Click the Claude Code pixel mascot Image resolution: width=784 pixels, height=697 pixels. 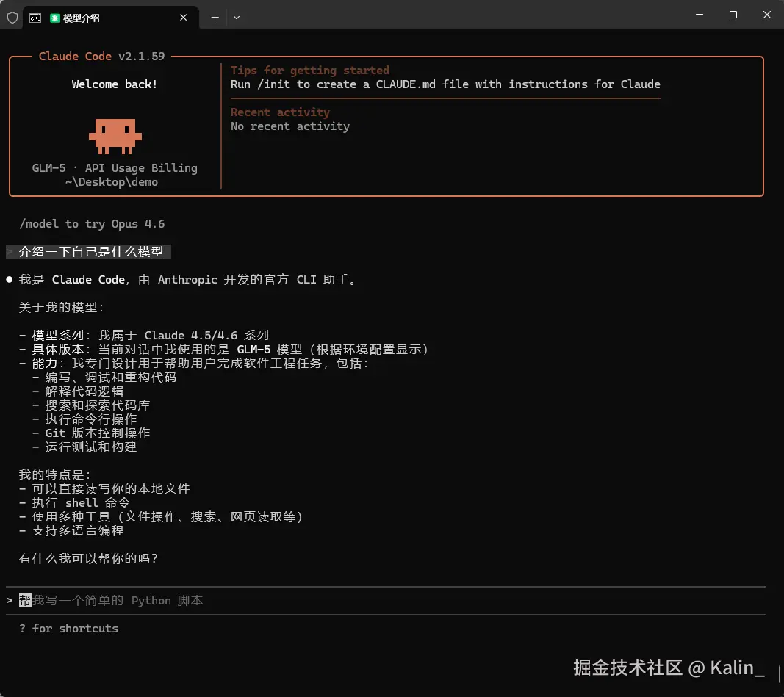115,136
